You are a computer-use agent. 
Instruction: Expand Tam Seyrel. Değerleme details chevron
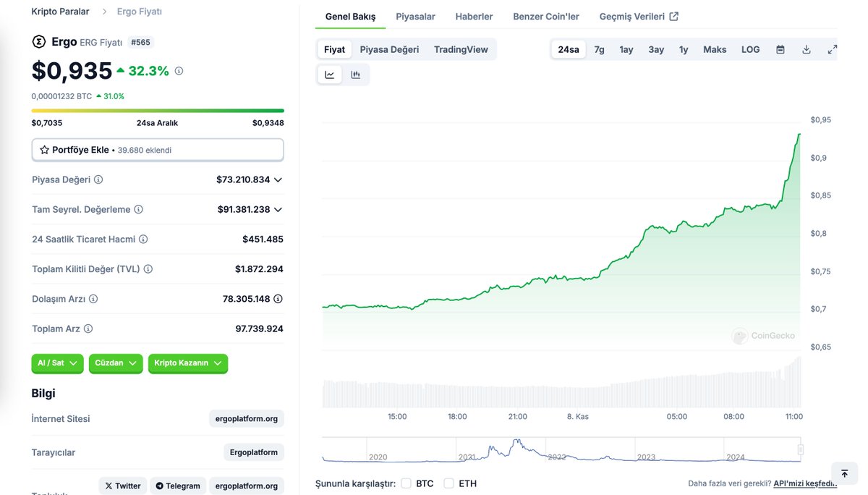pos(278,209)
